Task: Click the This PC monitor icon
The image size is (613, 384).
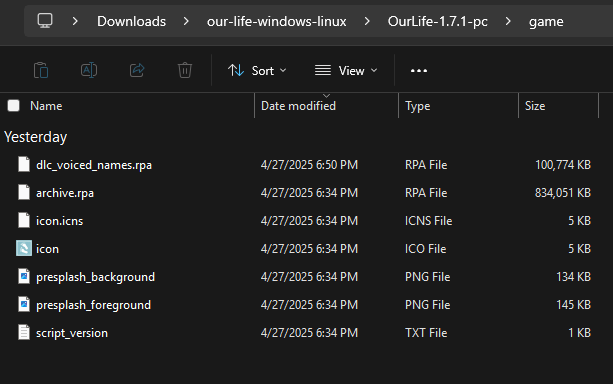Action: click(x=45, y=21)
